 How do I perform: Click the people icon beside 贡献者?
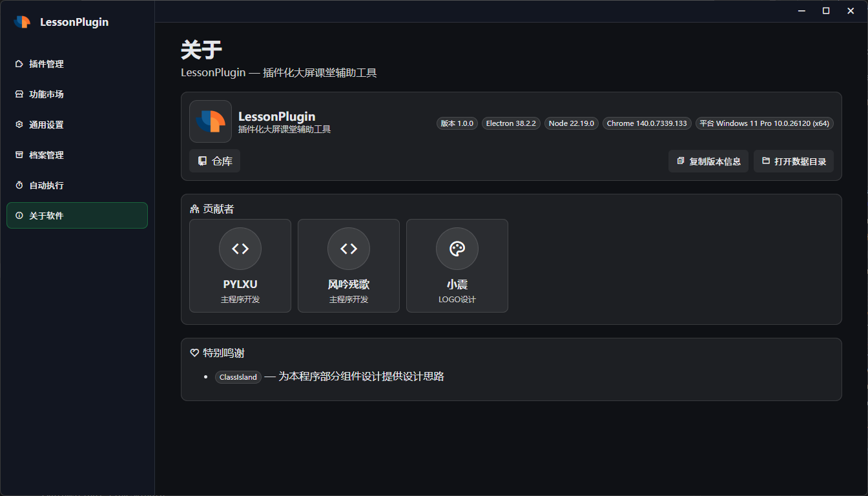[194, 209]
